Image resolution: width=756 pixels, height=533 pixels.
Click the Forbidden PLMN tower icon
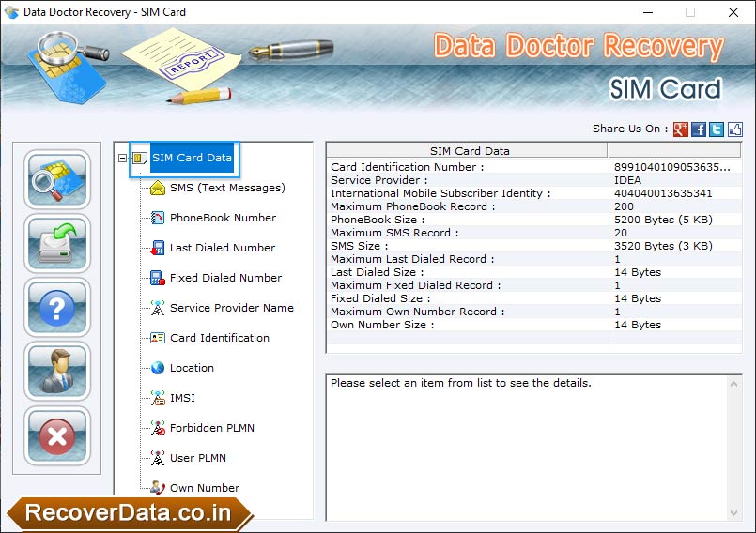tap(158, 428)
